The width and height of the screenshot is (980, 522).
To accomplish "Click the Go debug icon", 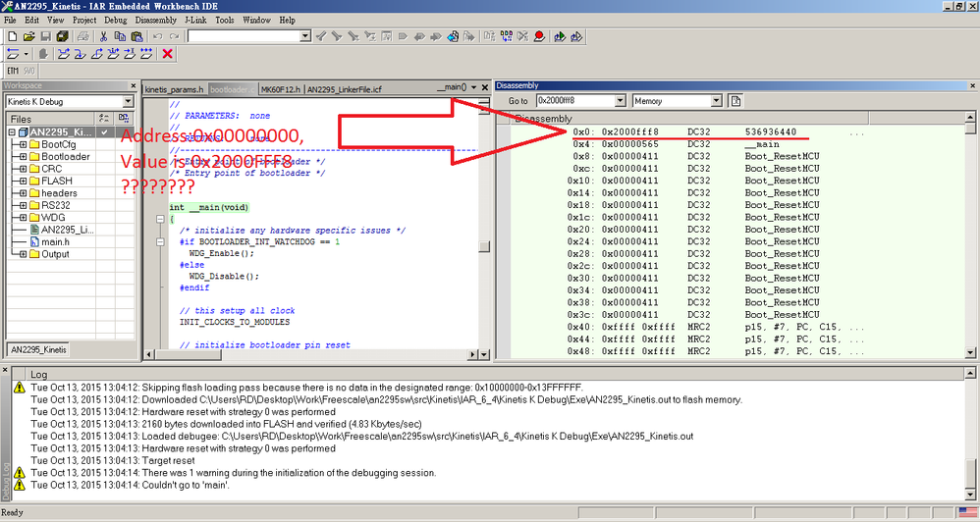I will pos(146,54).
